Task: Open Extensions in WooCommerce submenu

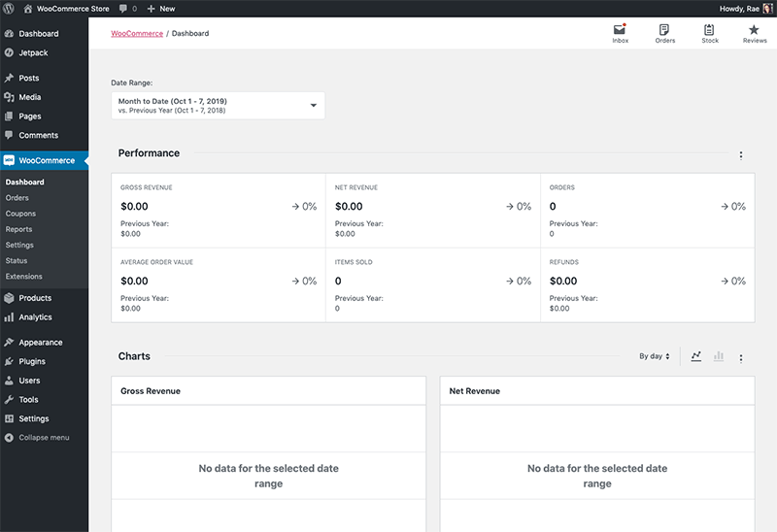Action: coord(23,277)
